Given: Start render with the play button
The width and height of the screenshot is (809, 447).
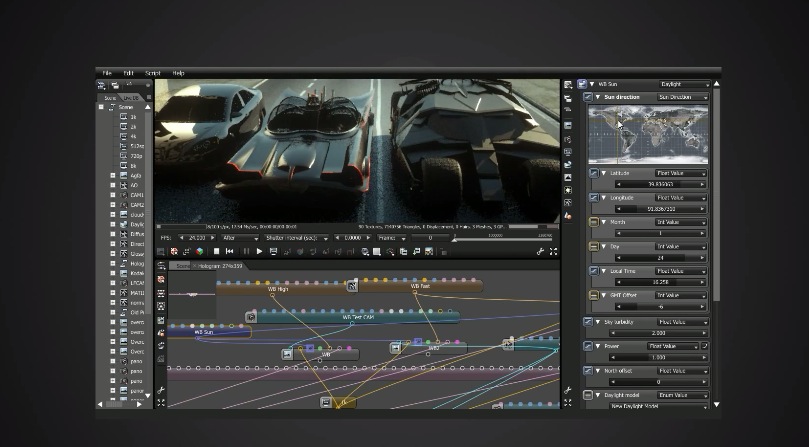Looking at the screenshot, I should [x=259, y=251].
